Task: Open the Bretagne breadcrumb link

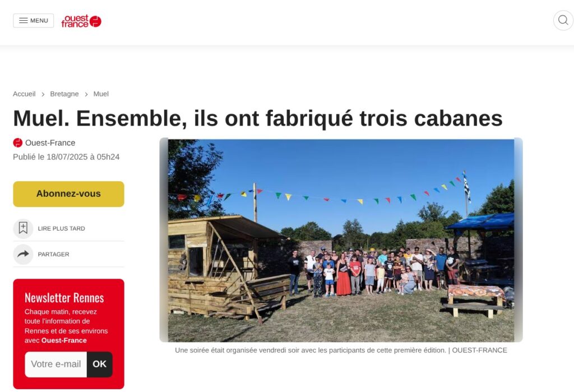Action: 64,94
